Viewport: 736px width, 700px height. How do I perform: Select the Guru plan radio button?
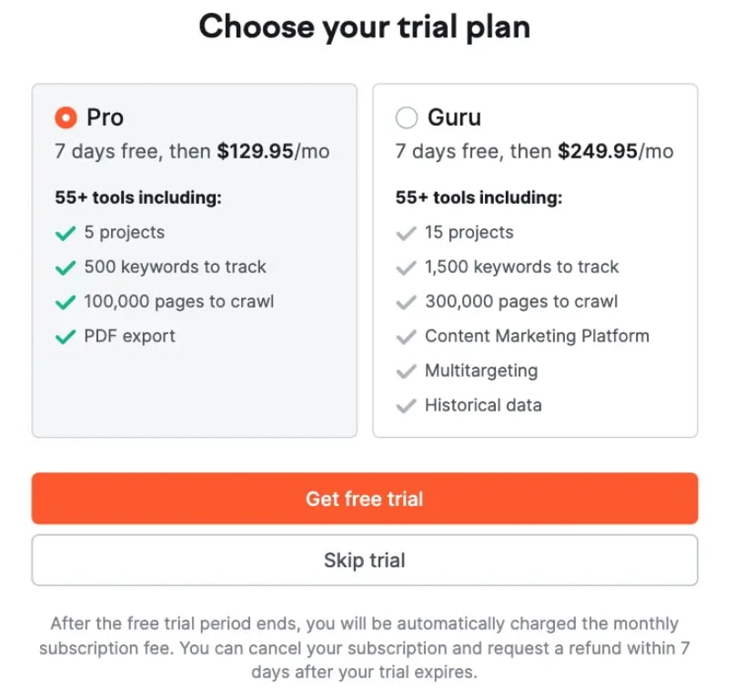point(407,117)
